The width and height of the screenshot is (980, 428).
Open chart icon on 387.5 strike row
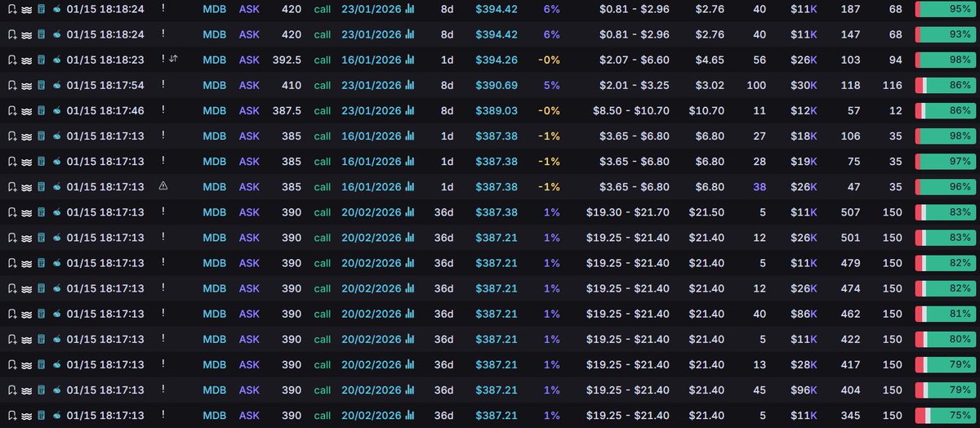[410, 110]
